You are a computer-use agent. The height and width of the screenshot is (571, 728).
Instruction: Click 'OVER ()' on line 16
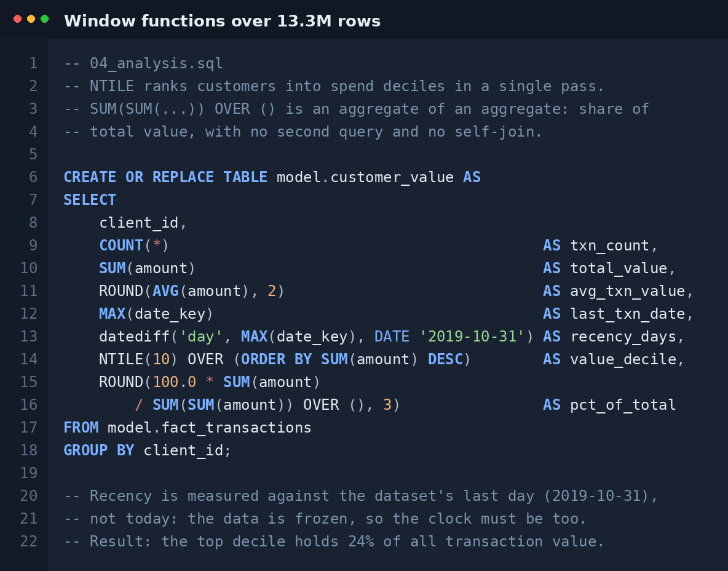pos(334,405)
